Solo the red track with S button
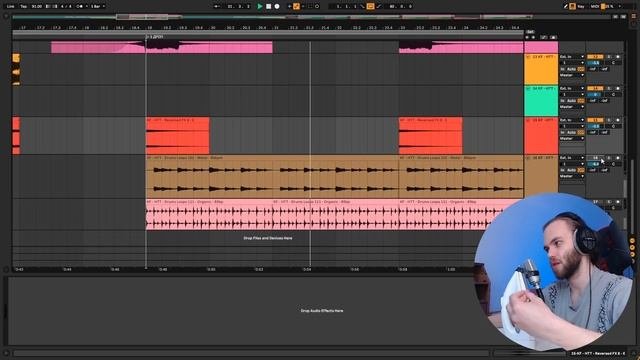The height and width of the screenshot is (360, 640). click(609, 120)
